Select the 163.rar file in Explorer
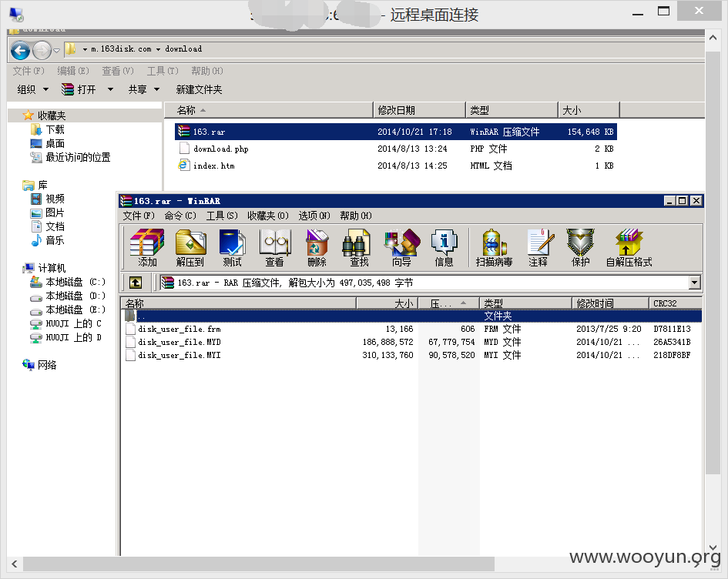The height and width of the screenshot is (579, 728). point(395,132)
